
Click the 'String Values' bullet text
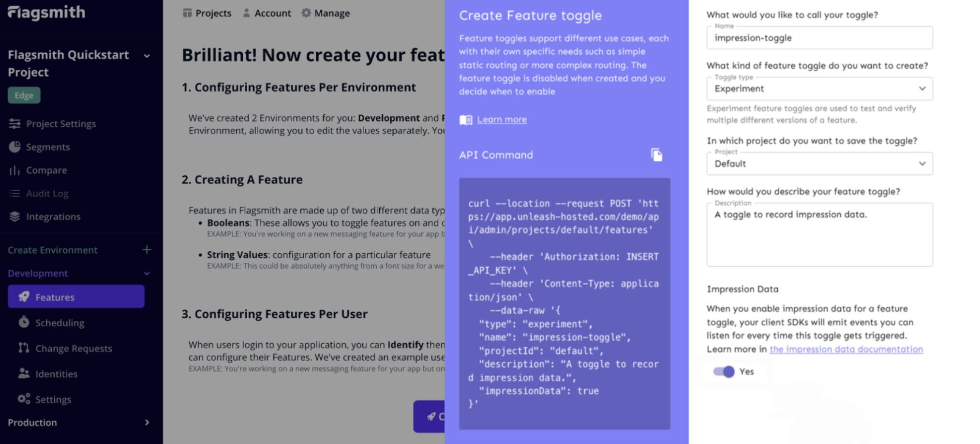(238, 255)
